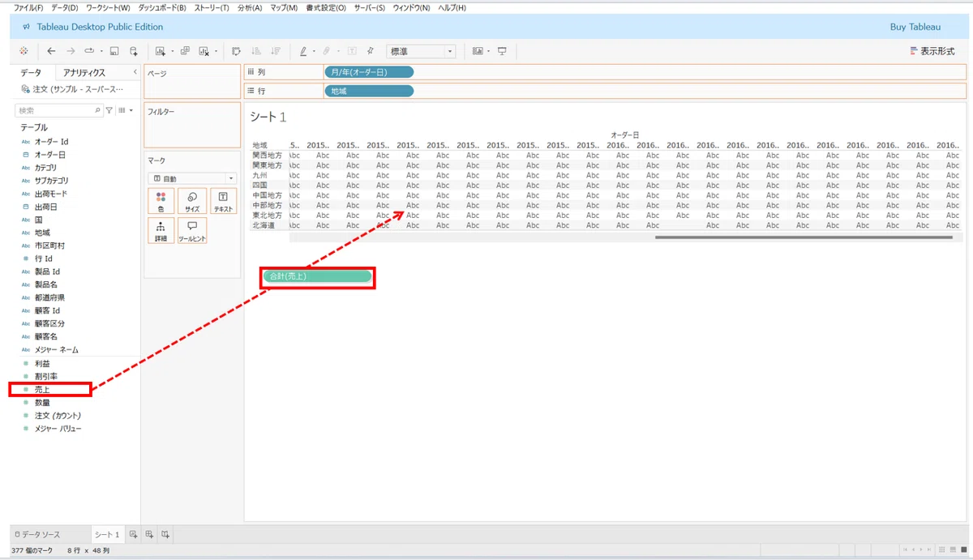
Task: Open the 表示形式 Show Me panel
Action: pos(933,51)
